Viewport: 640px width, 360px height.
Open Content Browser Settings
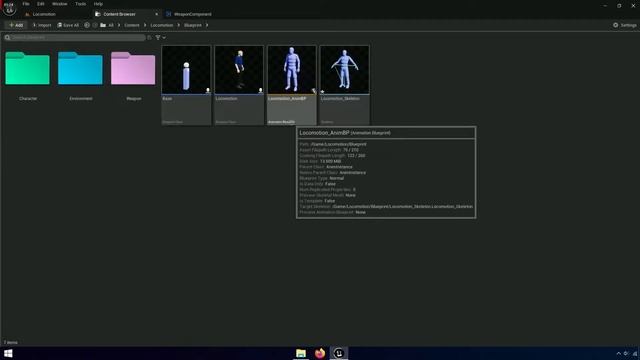pyautogui.click(x=624, y=25)
